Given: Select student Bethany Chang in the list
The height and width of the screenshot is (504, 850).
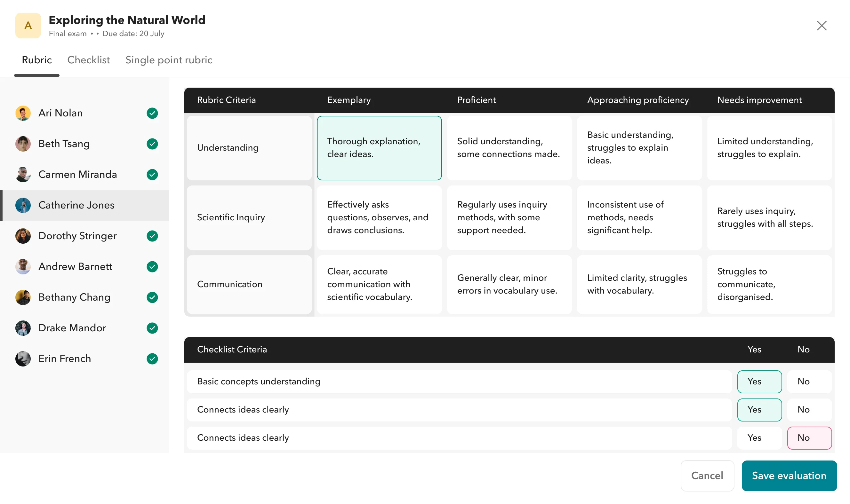Looking at the screenshot, I should [x=85, y=297].
